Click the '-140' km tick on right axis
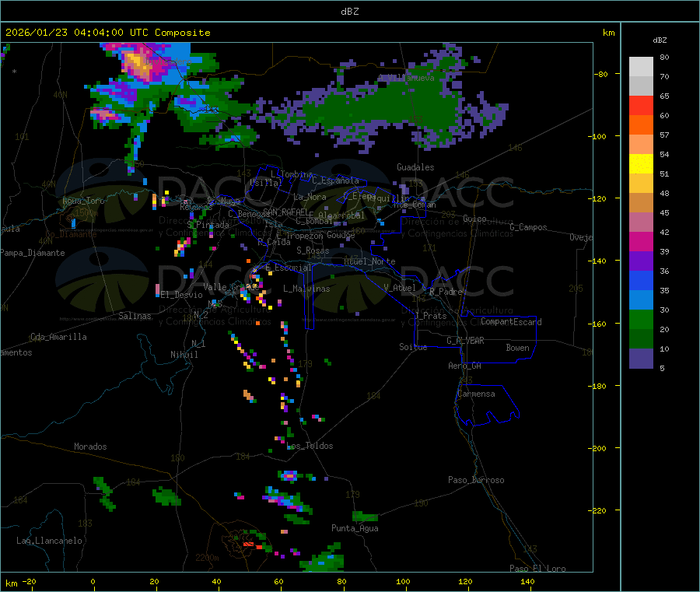 click(599, 261)
